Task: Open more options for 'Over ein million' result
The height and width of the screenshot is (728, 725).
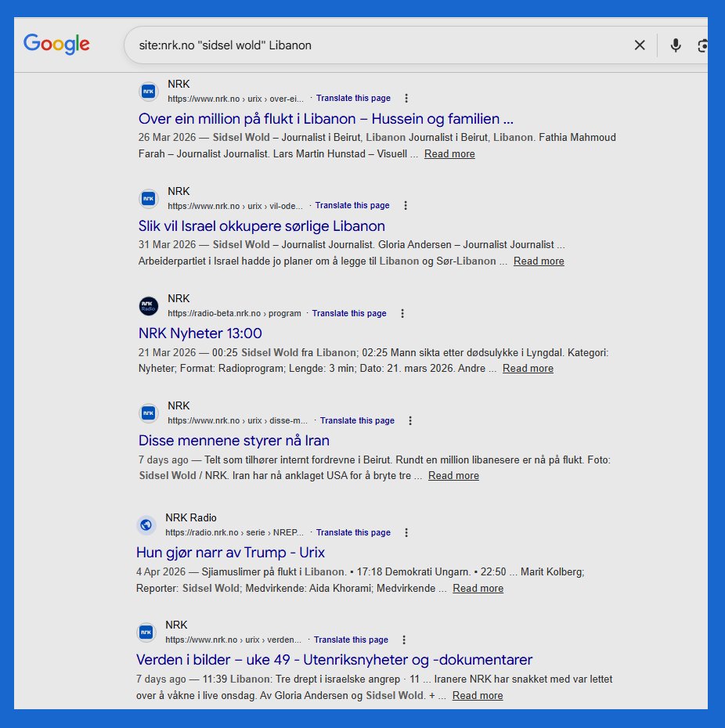Action: pyautogui.click(x=406, y=98)
